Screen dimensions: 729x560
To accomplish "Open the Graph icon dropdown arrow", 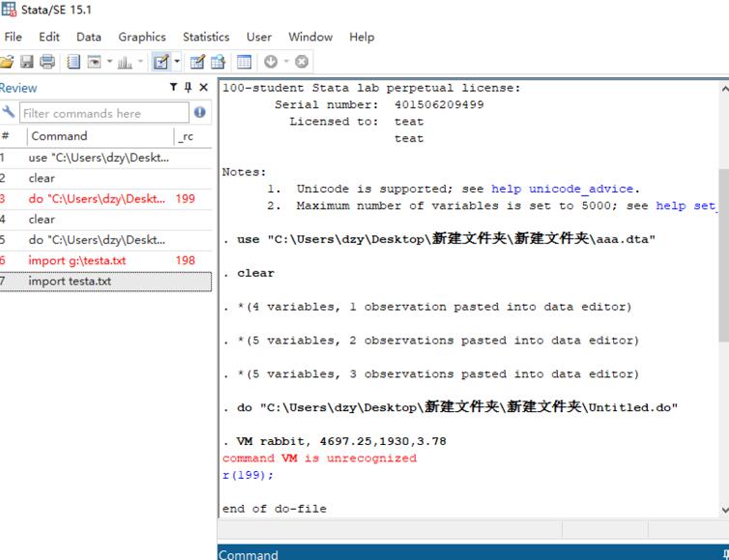I will coord(140,61).
